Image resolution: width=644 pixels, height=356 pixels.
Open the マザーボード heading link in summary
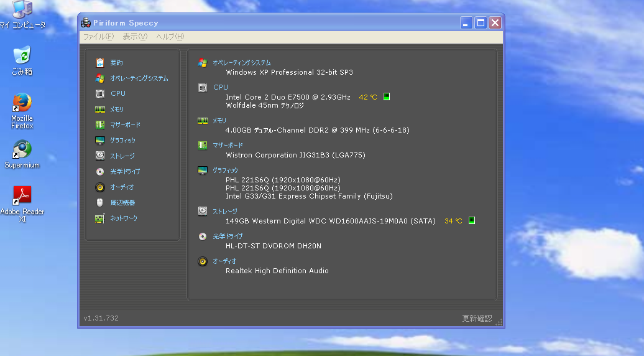click(x=228, y=145)
